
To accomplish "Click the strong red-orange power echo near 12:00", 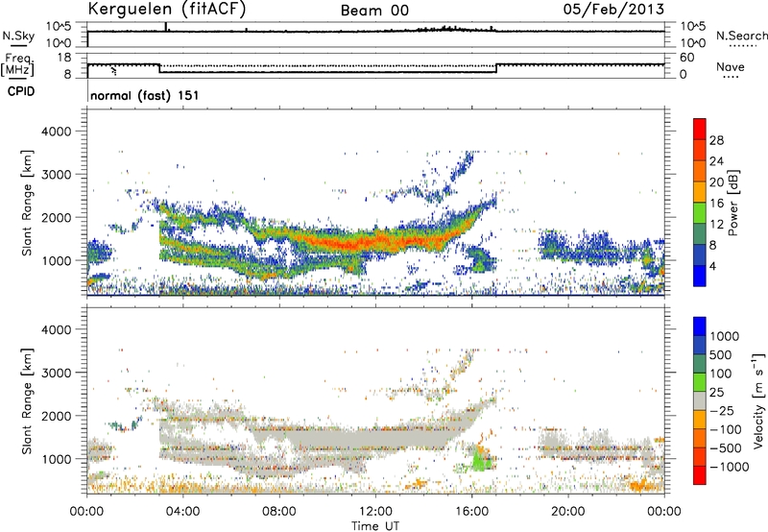I will [x=377, y=241].
